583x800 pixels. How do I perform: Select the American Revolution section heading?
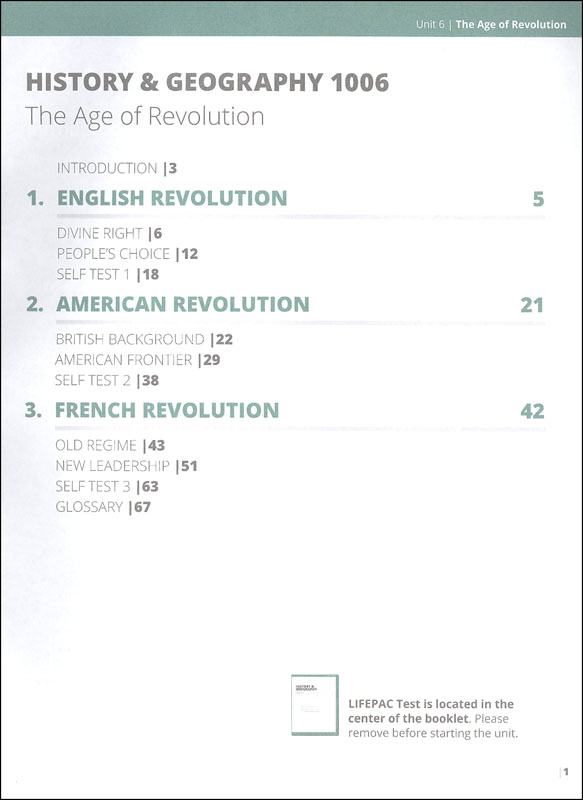click(183, 305)
